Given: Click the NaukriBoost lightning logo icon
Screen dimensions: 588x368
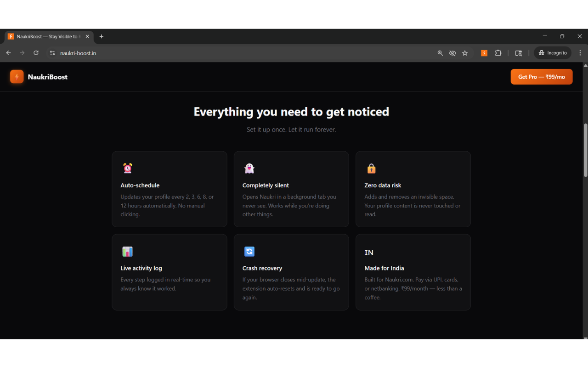Looking at the screenshot, I should [17, 77].
